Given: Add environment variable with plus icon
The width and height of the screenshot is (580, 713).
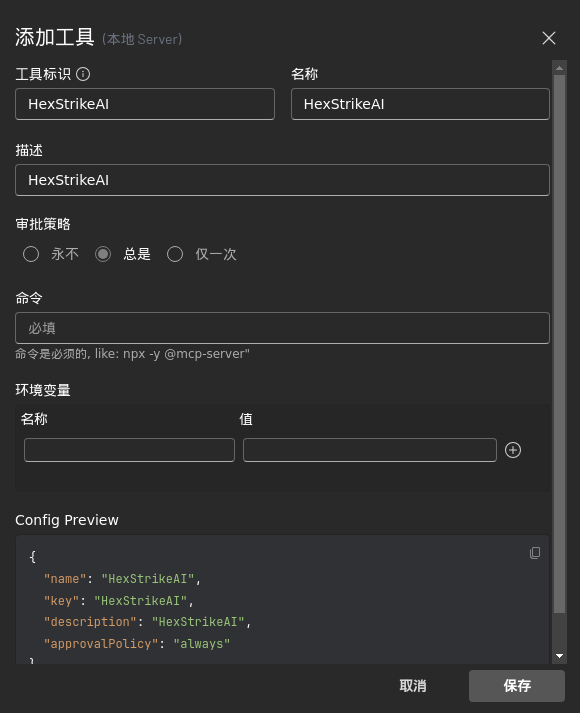Looking at the screenshot, I should click(x=513, y=450).
